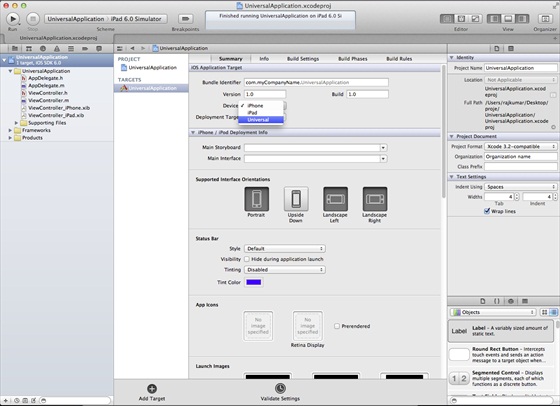Open the Main Interface dropdown arrow
The image size is (560, 406).
[383, 159]
